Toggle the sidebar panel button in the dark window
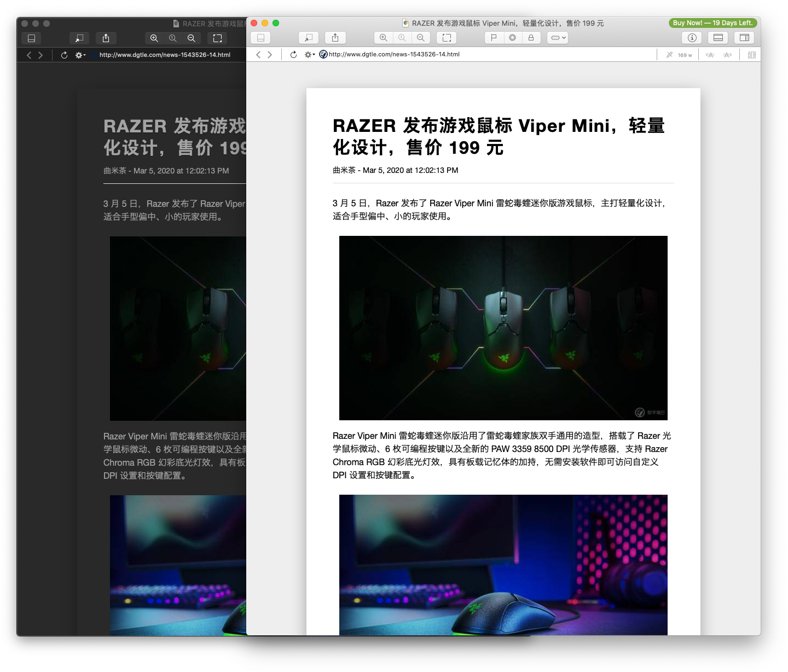788x672 pixels. (31, 38)
